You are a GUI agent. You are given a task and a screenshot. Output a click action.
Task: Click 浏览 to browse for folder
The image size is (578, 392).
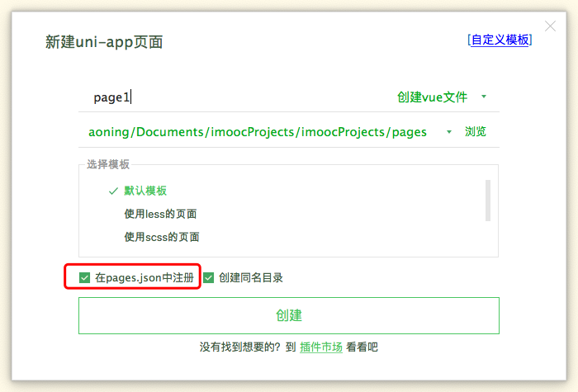476,132
